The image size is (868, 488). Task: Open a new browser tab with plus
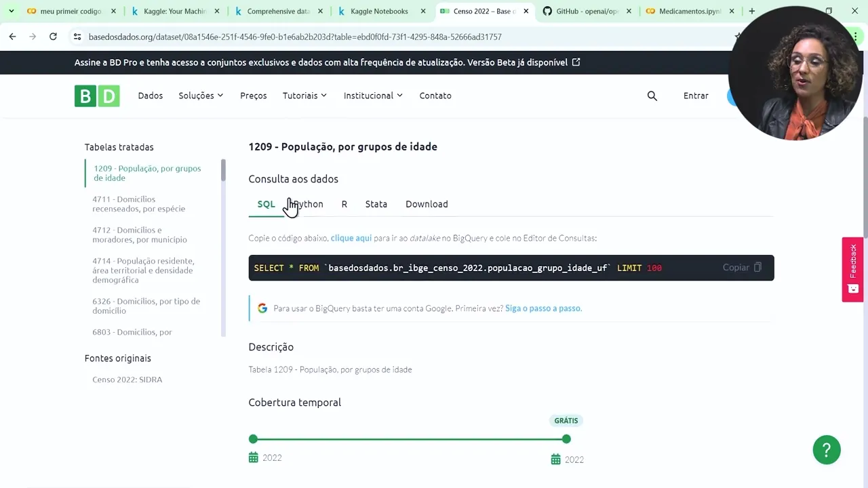[x=751, y=11]
